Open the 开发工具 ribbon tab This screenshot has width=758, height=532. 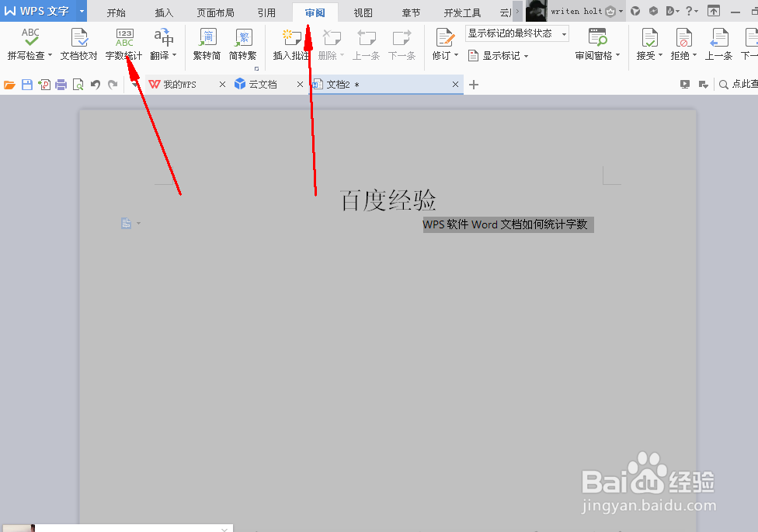462,12
